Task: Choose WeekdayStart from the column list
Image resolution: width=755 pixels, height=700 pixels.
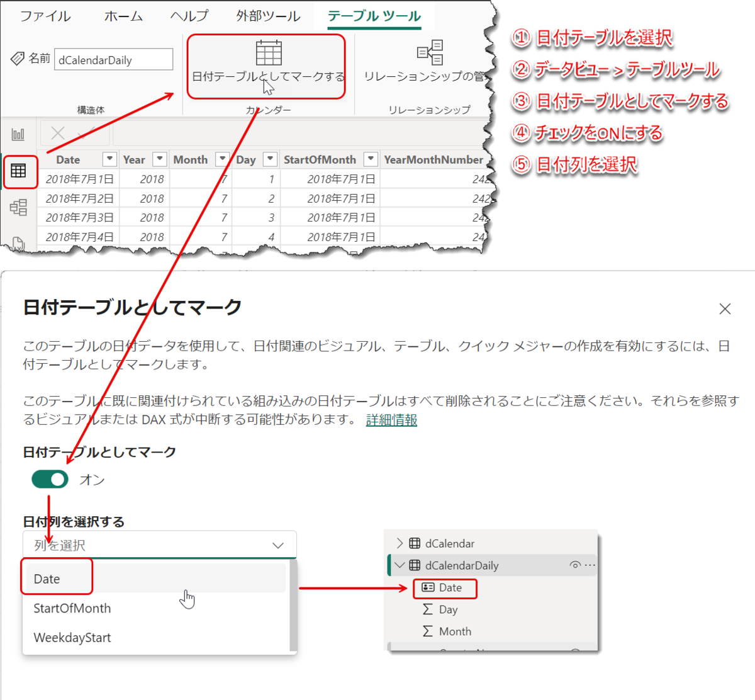Action: (154, 638)
